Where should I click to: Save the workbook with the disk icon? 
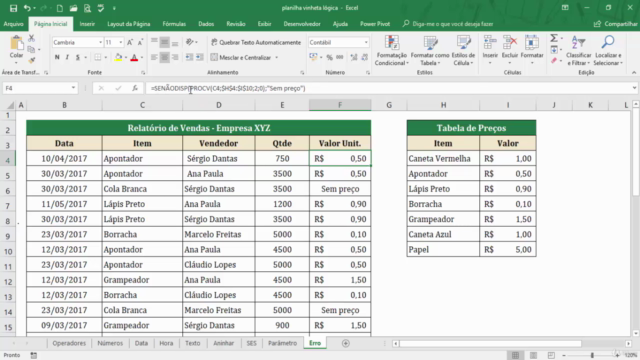pyautogui.click(x=13, y=8)
